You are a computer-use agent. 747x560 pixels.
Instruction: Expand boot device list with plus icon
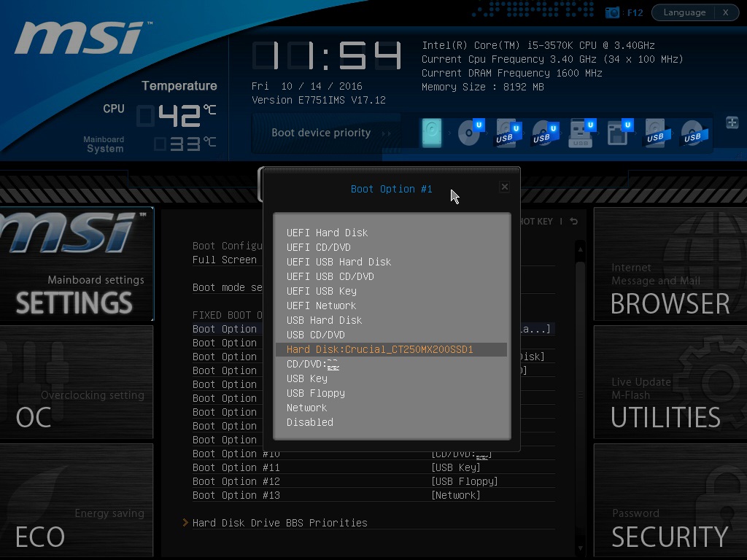click(x=732, y=122)
